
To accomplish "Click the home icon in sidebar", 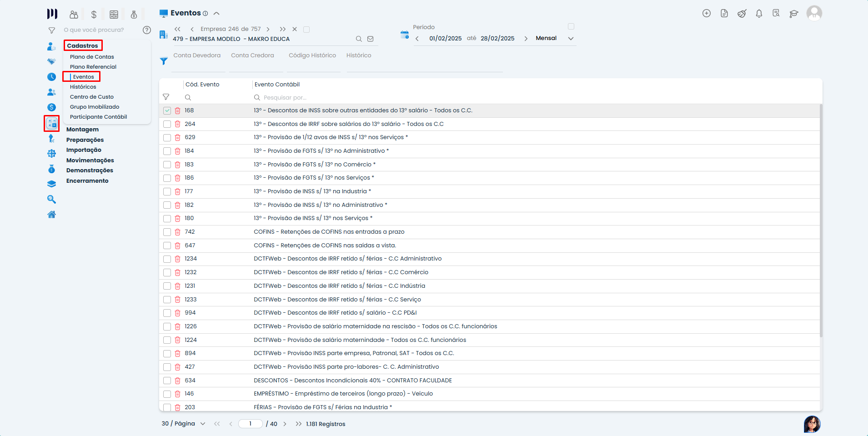I will (x=52, y=215).
